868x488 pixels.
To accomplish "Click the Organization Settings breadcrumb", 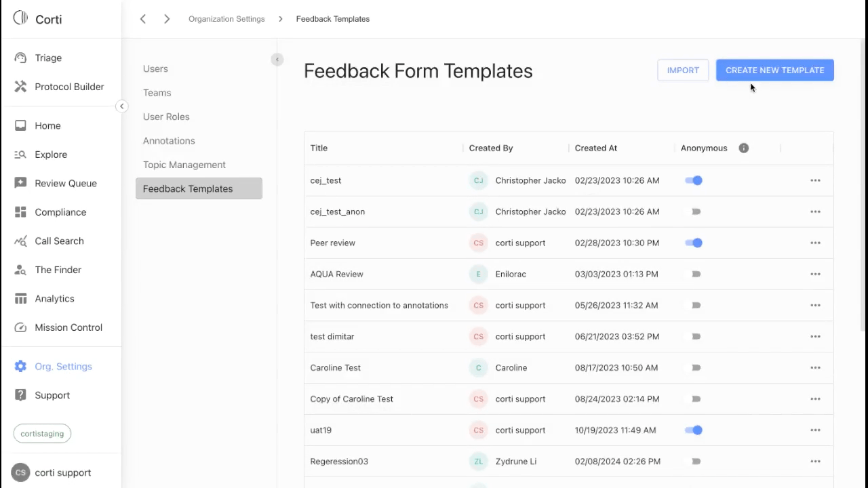I will click(x=226, y=19).
